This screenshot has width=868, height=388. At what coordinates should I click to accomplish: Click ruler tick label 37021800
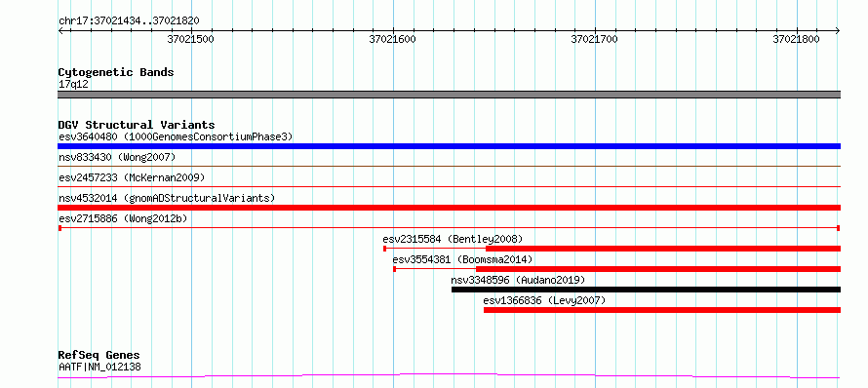tap(796, 39)
